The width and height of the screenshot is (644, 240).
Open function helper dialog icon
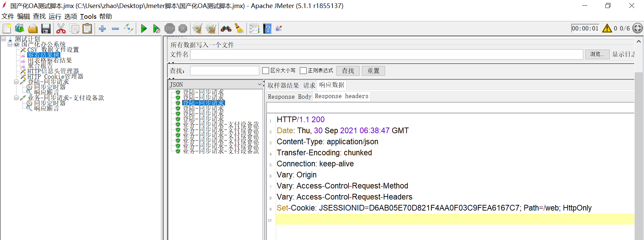tap(254, 28)
